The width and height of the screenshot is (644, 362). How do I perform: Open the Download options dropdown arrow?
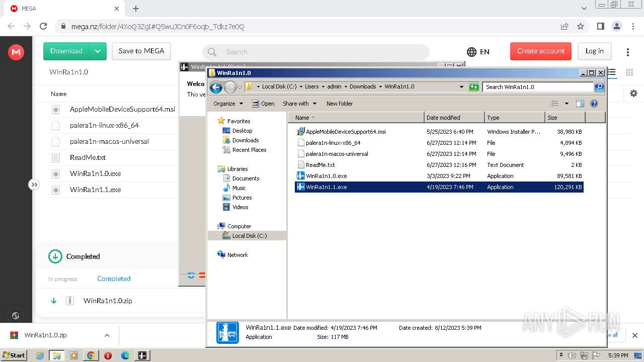(x=98, y=51)
